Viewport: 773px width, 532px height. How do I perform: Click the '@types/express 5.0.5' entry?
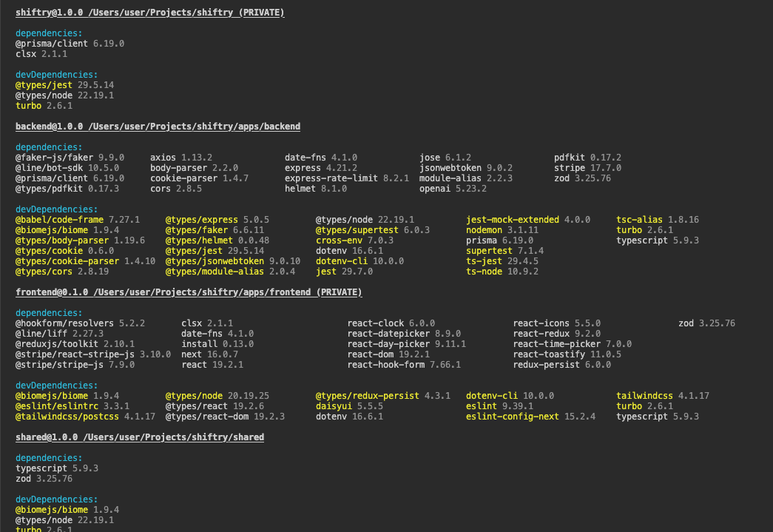(217, 220)
